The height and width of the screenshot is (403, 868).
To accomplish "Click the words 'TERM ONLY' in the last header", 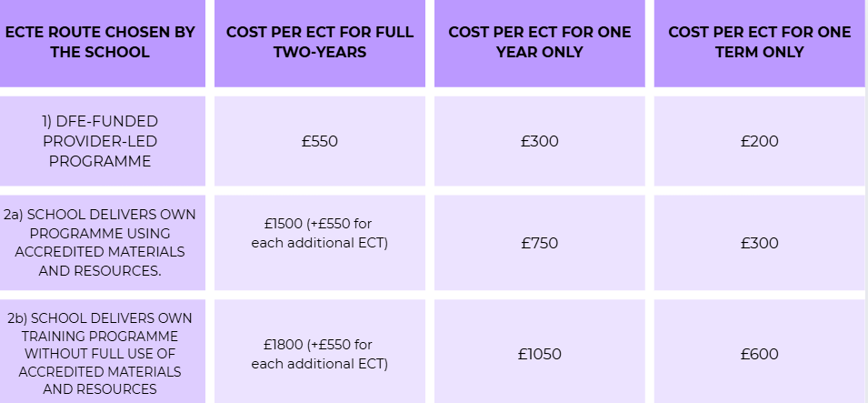I will point(760,52).
